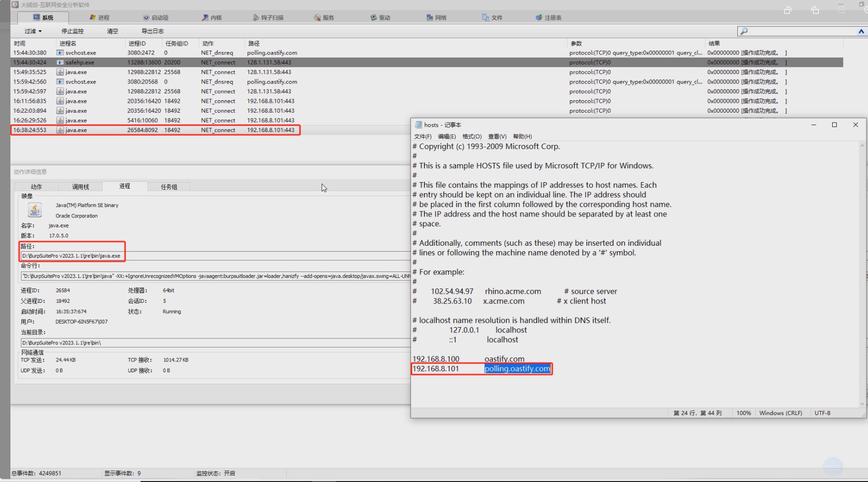Open the 格式(O) menu in Notepad
Image resolution: width=868 pixels, height=482 pixels.
pyautogui.click(x=472, y=137)
